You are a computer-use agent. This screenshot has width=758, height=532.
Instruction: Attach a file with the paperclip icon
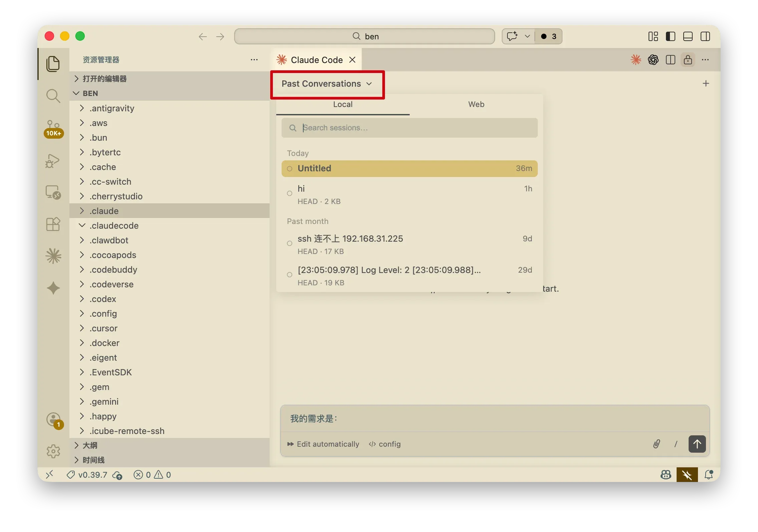[657, 444]
